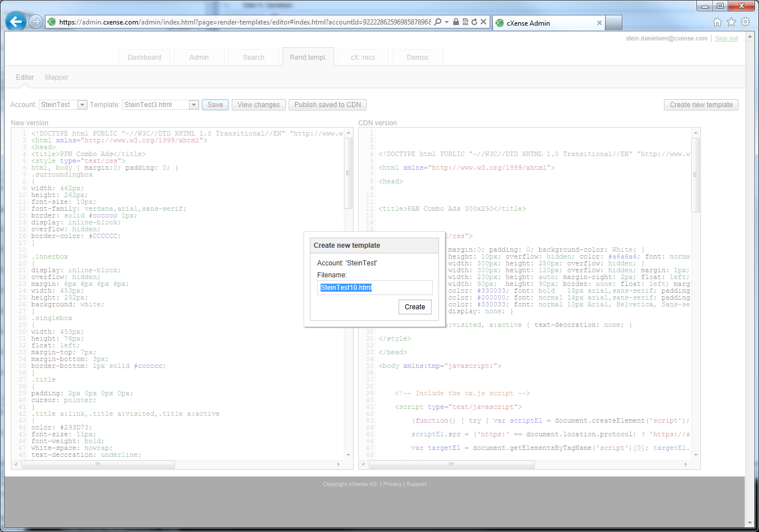Toggle the compatibility view icon
This screenshot has width=759, height=532.
pyautogui.click(x=465, y=22)
